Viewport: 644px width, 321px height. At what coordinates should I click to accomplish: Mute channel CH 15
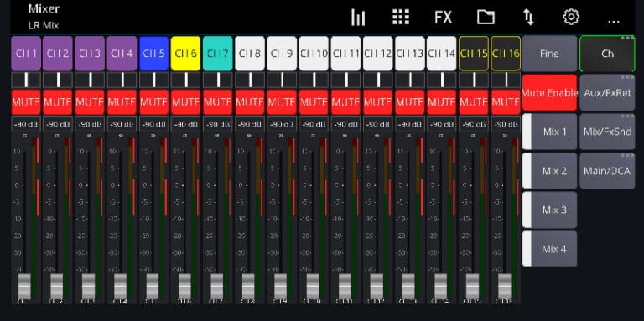tap(474, 101)
